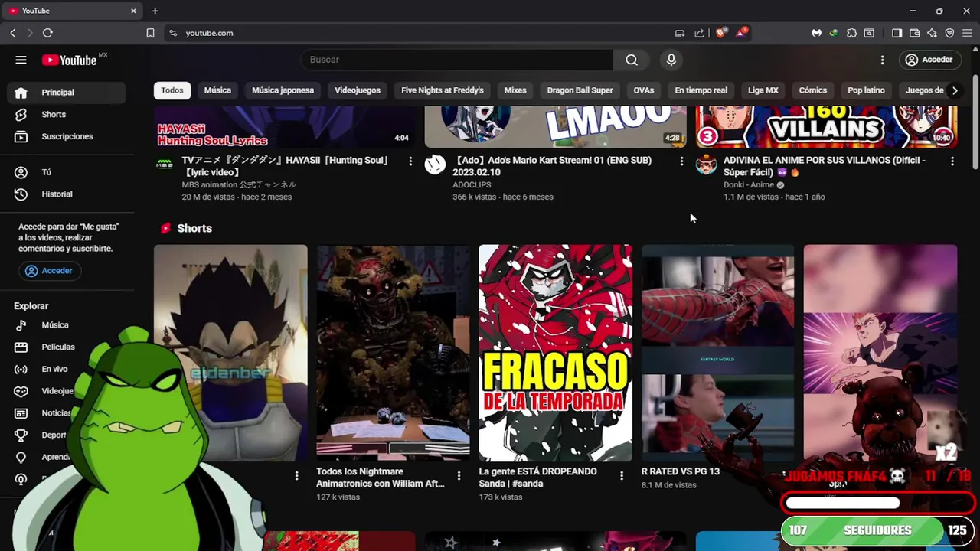Open options menu for the Vegeta short
Viewport: 980px width, 551px height.
click(x=296, y=476)
